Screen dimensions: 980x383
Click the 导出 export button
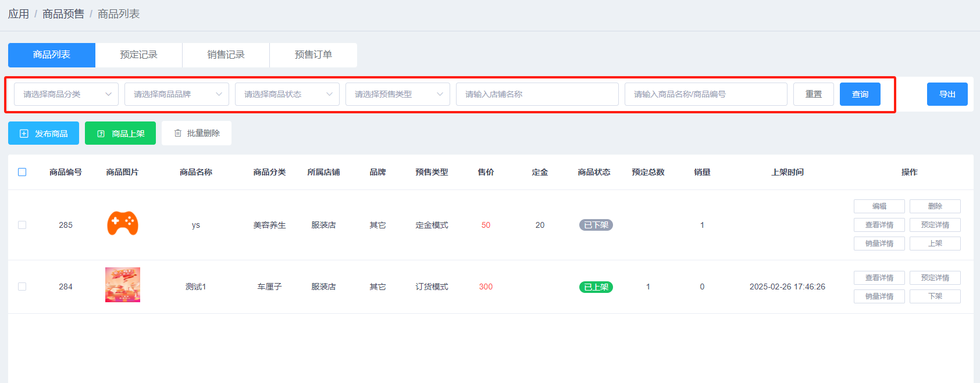point(947,94)
